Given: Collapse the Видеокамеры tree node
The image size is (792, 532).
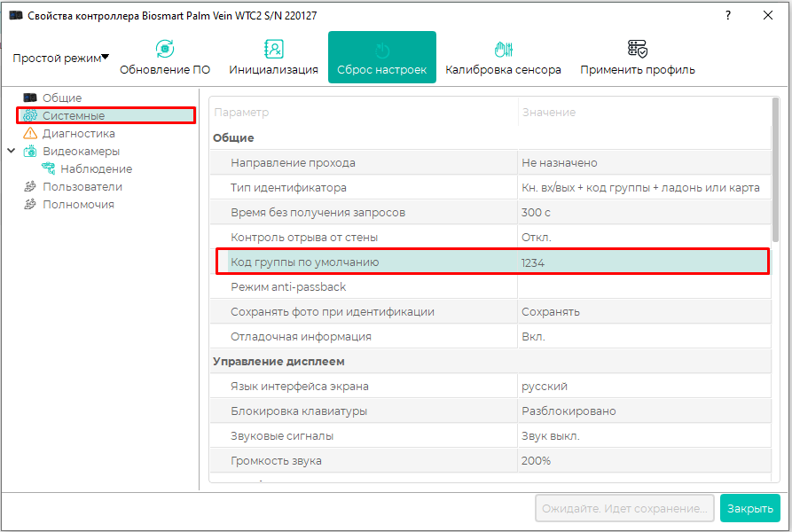Looking at the screenshot, I should pyautogui.click(x=12, y=151).
